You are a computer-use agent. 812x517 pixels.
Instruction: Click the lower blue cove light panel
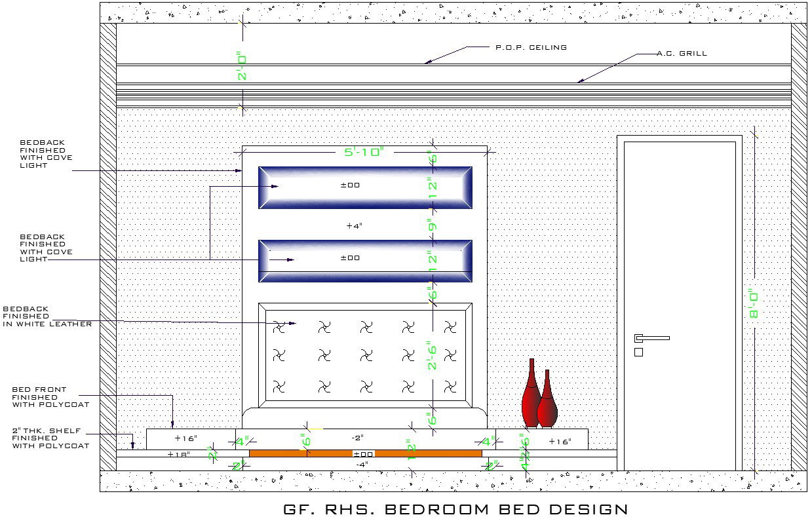[x=365, y=261]
